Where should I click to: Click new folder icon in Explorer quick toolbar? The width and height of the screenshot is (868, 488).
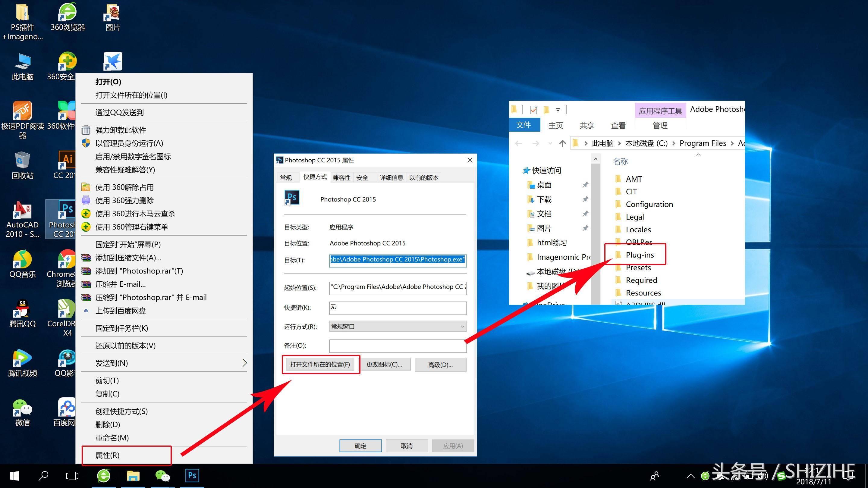click(x=546, y=110)
